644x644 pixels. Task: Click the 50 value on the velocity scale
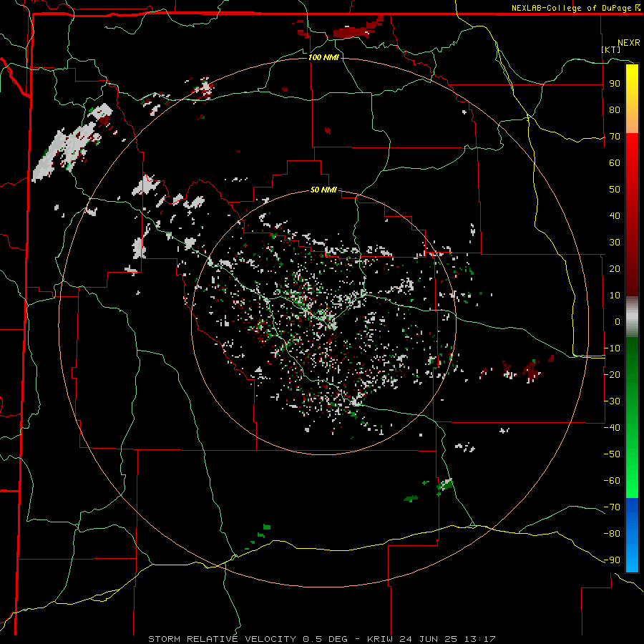(x=615, y=190)
